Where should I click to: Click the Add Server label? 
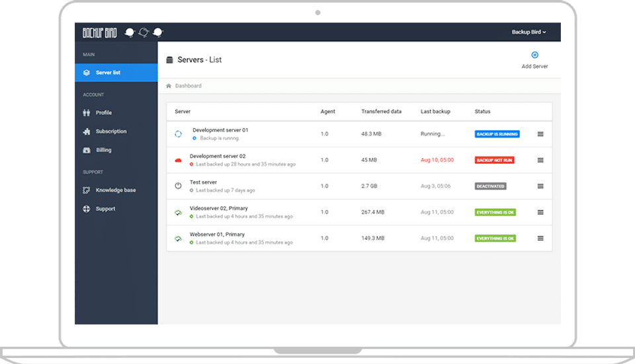pos(534,66)
